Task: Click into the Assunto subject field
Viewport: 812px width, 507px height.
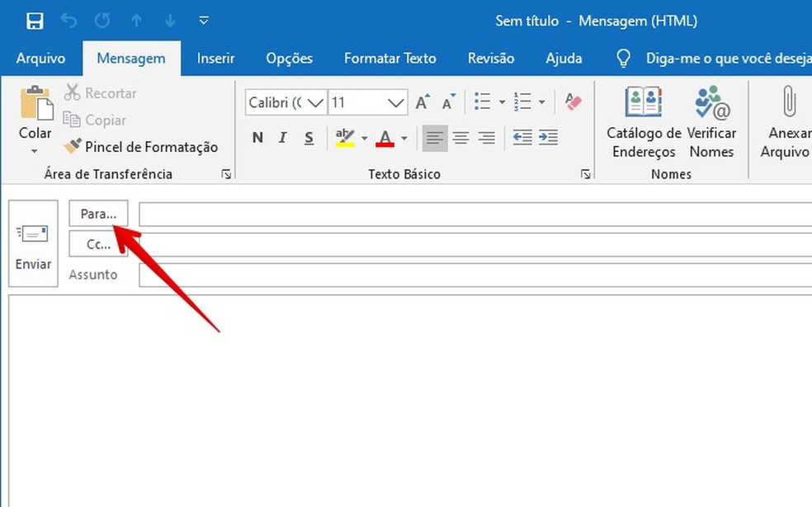Action: tap(474, 275)
